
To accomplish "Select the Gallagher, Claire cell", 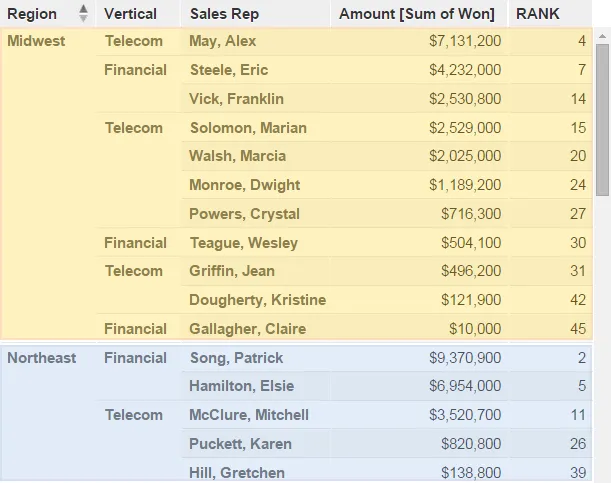I will click(248, 329).
